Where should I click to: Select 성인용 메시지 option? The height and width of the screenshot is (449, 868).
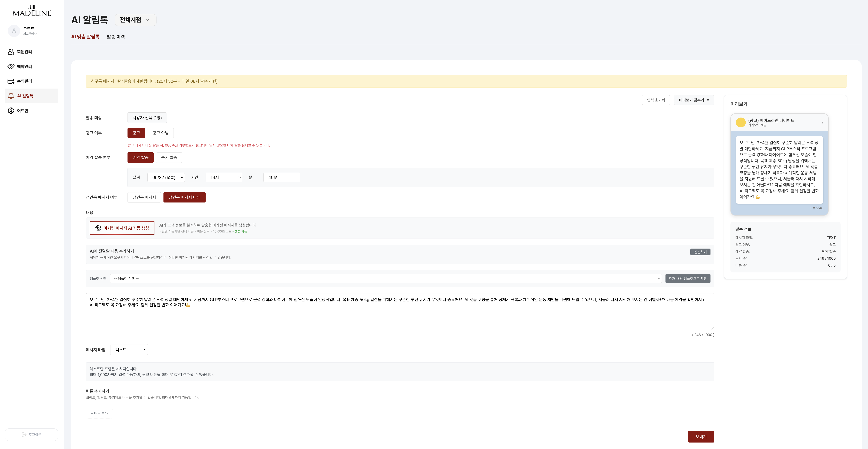pos(144,197)
